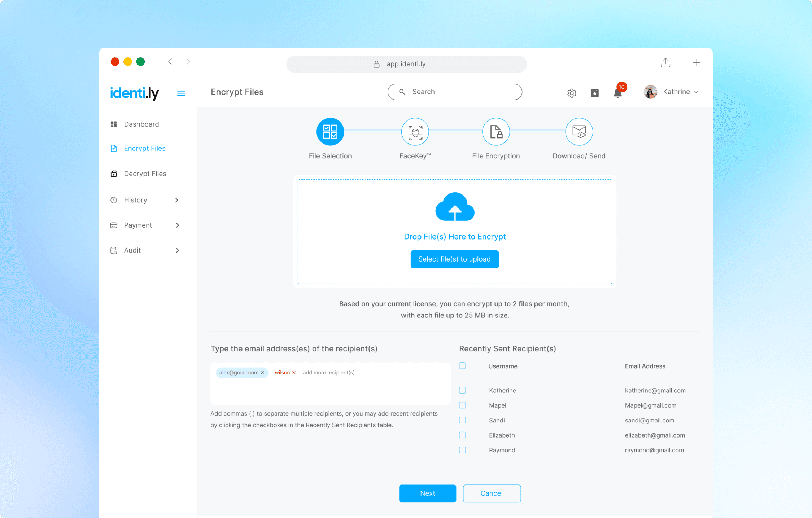The width and height of the screenshot is (812, 518).
Task: Remove alex@gmail.com recipient tag
Action: coord(262,373)
